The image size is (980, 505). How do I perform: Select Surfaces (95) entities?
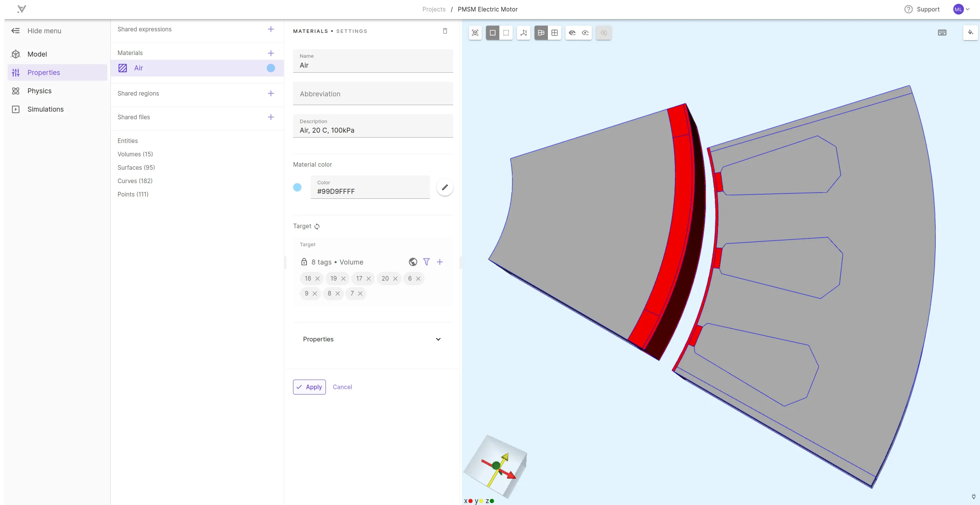[136, 167]
